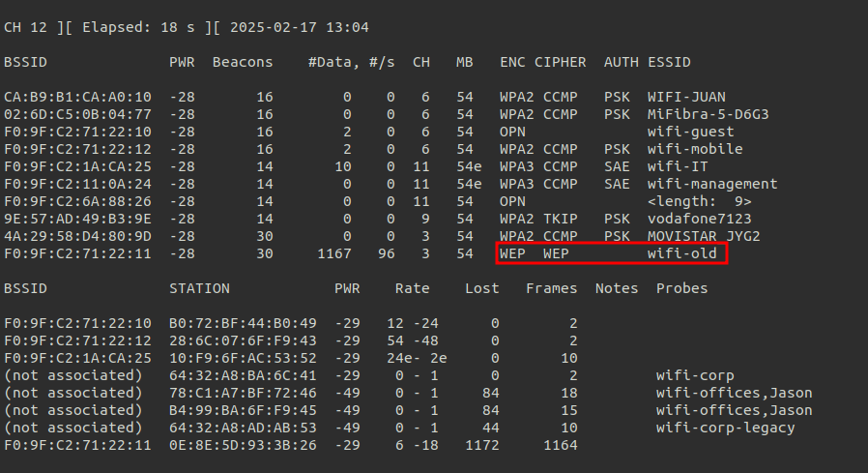Click the 96 packets-per-second value
The height and width of the screenshot is (473, 868).
[x=387, y=253]
